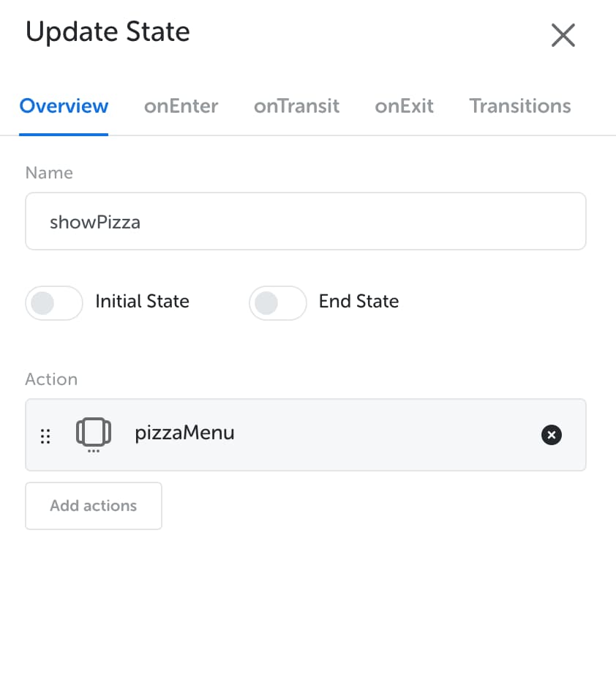Viewport: 616px width, 678px height.
Task: Grab the pizzaMenu drag handle
Action: pyautogui.click(x=45, y=436)
